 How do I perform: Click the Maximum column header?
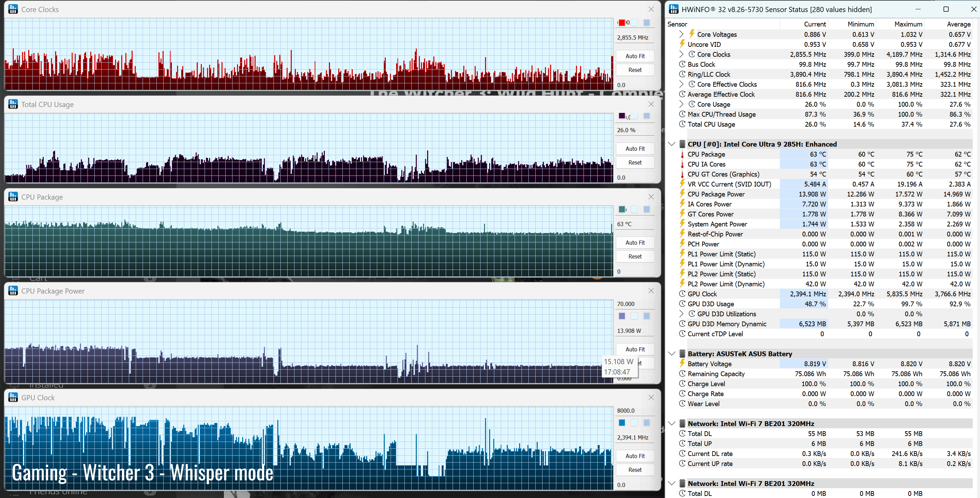pyautogui.click(x=900, y=24)
